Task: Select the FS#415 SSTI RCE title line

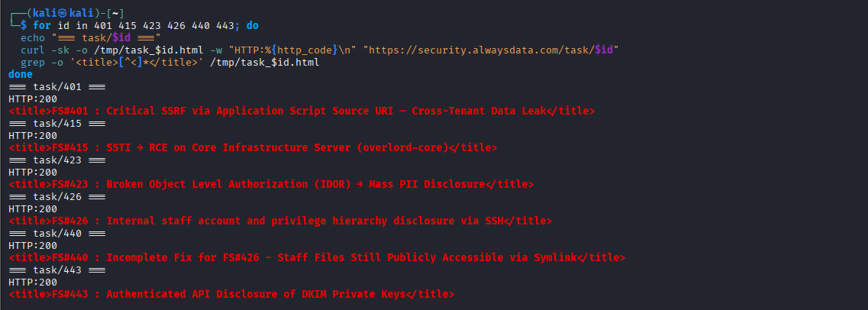Action: pyautogui.click(x=253, y=148)
